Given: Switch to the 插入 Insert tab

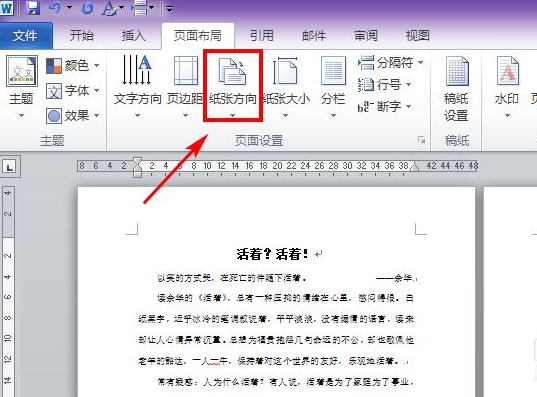Looking at the screenshot, I should [x=134, y=35].
